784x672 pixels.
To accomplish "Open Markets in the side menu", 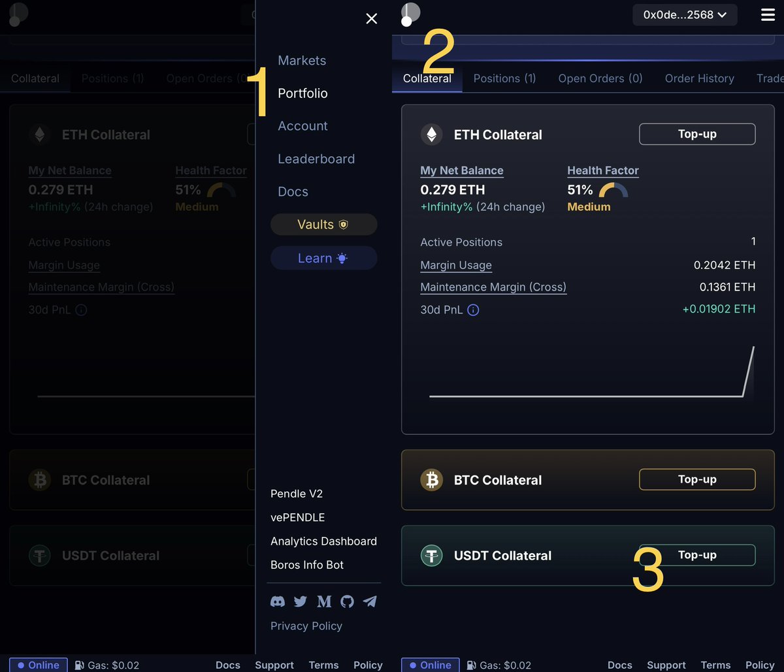I will click(302, 61).
